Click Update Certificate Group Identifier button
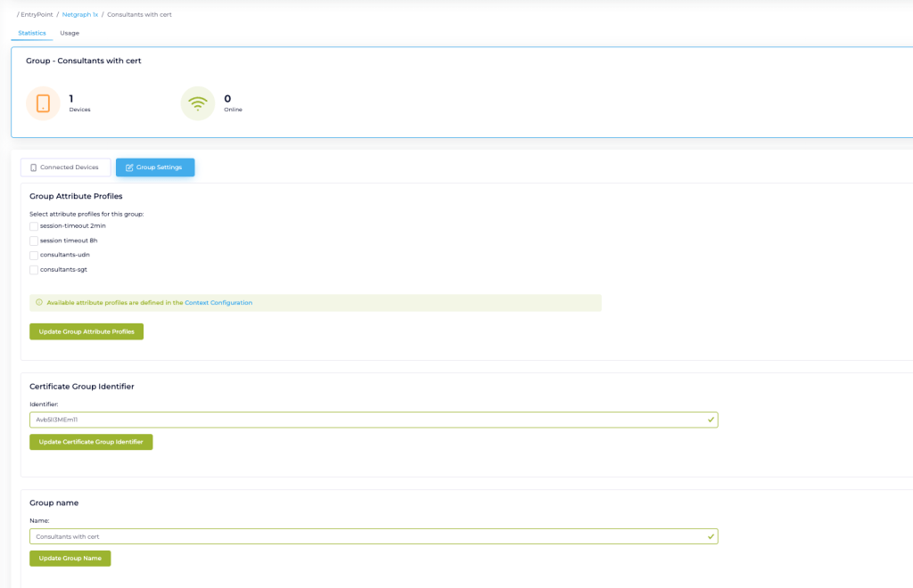This screenshot has height=588, width=913. 91,442
